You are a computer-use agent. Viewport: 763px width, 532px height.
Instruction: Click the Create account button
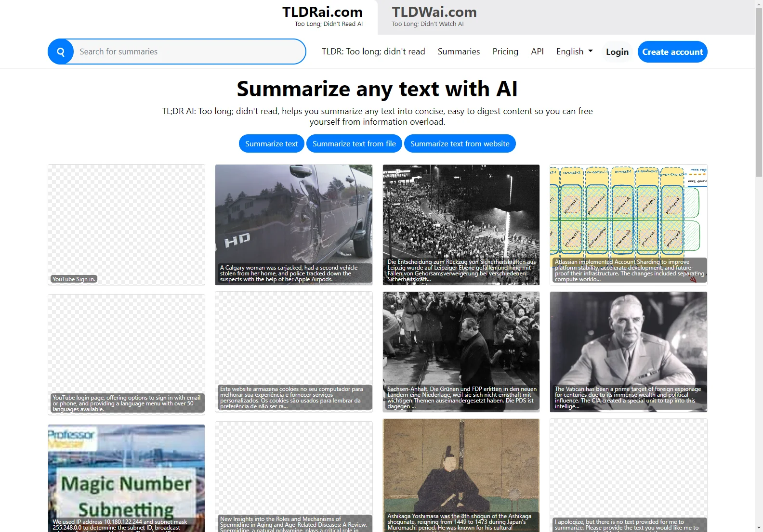pyautogui.click(x=672, y=52)
